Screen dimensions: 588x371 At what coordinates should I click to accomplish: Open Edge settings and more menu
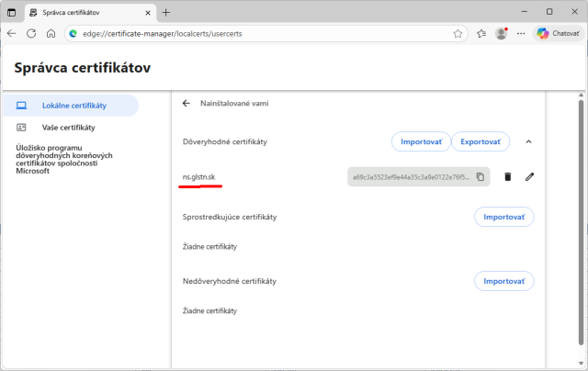click(521, 33)
